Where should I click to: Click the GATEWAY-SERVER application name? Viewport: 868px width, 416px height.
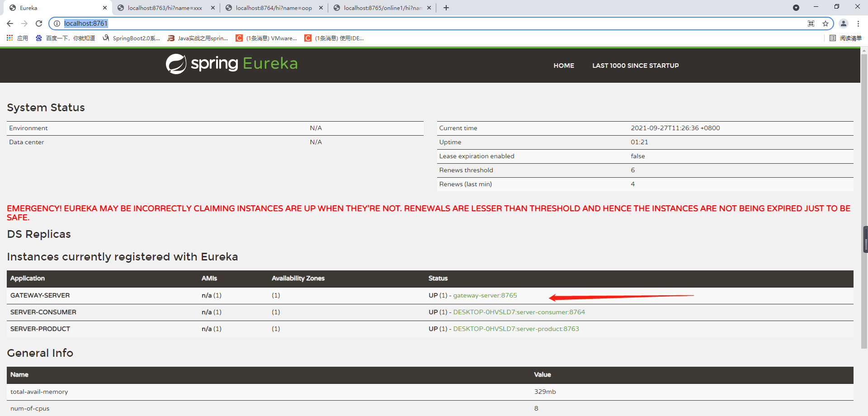40,295
